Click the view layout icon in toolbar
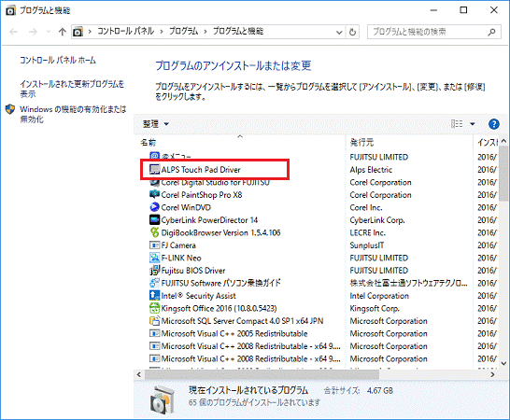Image resolution: width=510 pixels, height=420 pixels. (457, 124)
